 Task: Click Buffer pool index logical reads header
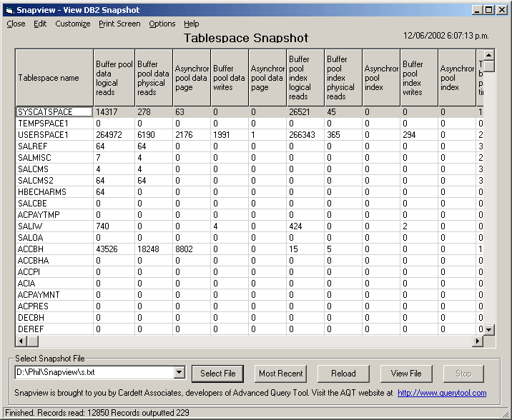click(x=305, y=78)
